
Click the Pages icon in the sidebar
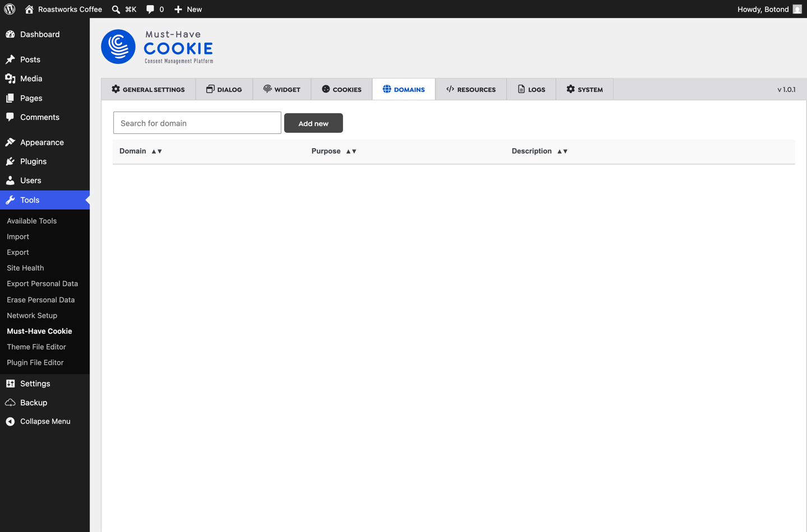click(10, 98)
